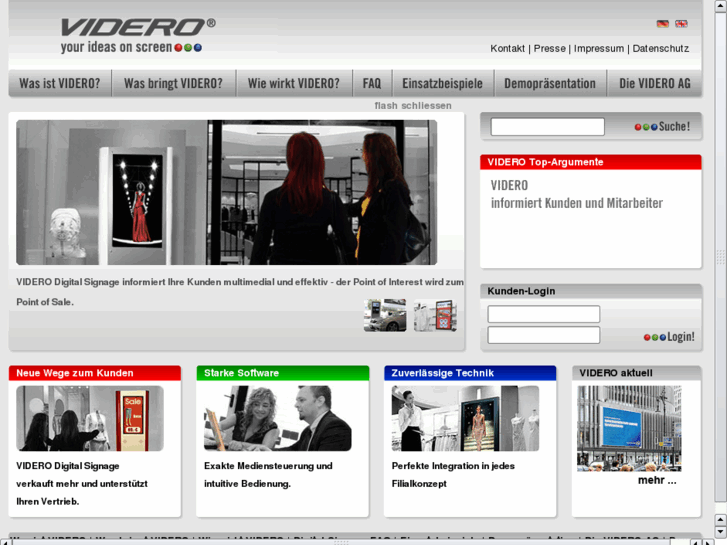Viewport: 727px width, 545px height.
Task: Click the 'mehr ...' link
Action: (x=657, y=481)
